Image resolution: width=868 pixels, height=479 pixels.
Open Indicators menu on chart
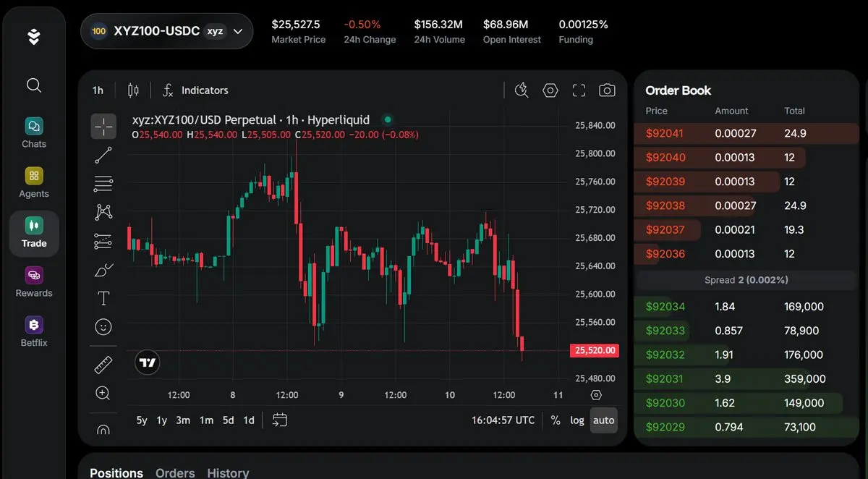pos(195,90)
